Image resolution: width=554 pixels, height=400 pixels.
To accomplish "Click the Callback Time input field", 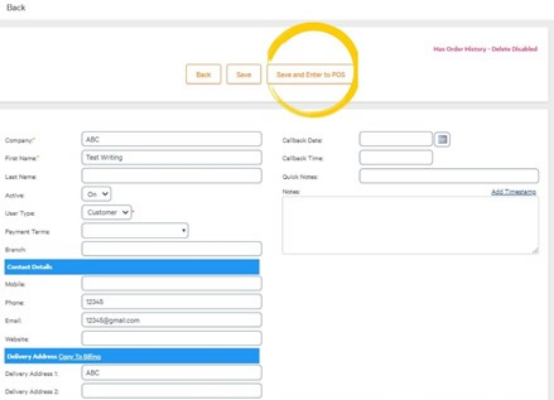I will 396,158.
